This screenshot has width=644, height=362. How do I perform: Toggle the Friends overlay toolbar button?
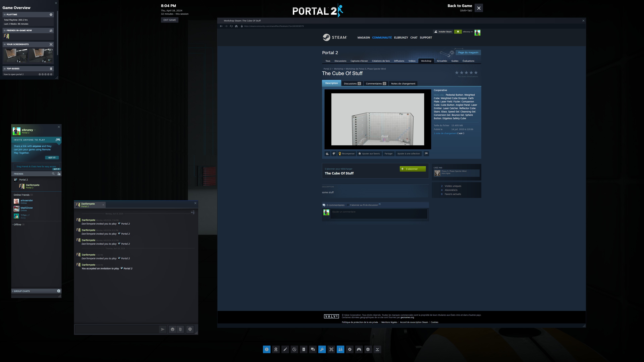pos(340,349)
